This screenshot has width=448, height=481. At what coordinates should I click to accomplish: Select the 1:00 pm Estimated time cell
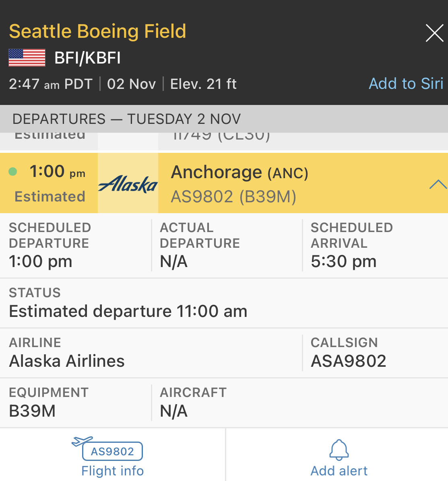point(49,183)
